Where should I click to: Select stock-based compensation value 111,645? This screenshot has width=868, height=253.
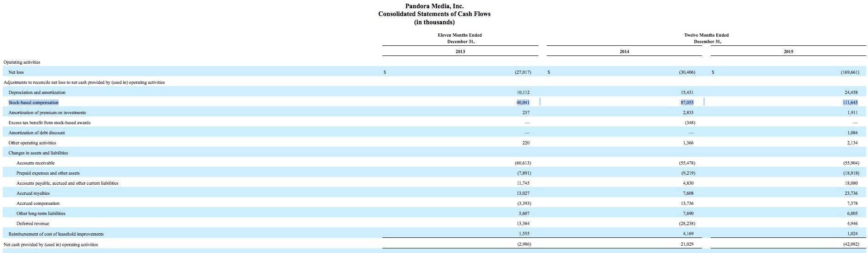(x=850, y=102)
